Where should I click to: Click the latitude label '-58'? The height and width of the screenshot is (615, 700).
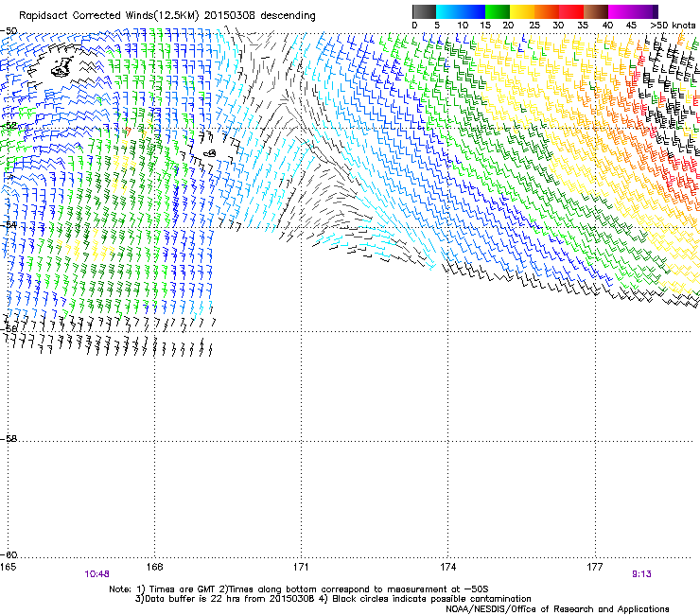tap(9, 439)
